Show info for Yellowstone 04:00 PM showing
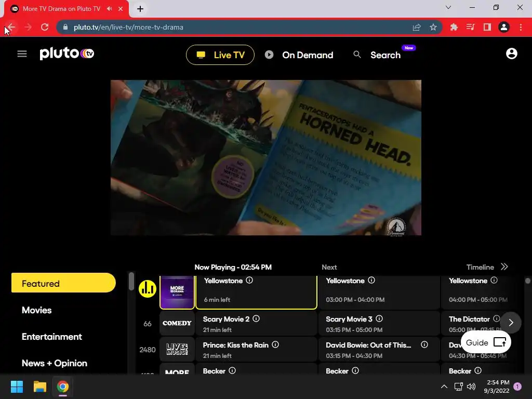 coord(494,280)
